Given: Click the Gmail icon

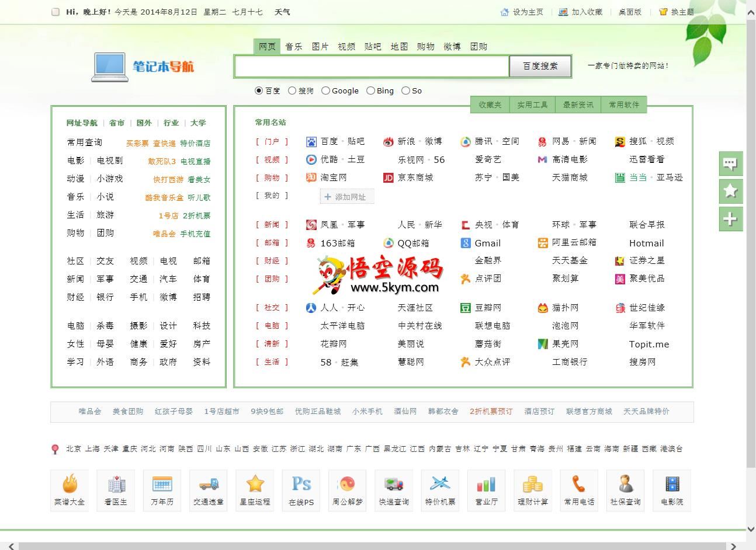Looking at the screenshot, I should (x=466, y=243).
